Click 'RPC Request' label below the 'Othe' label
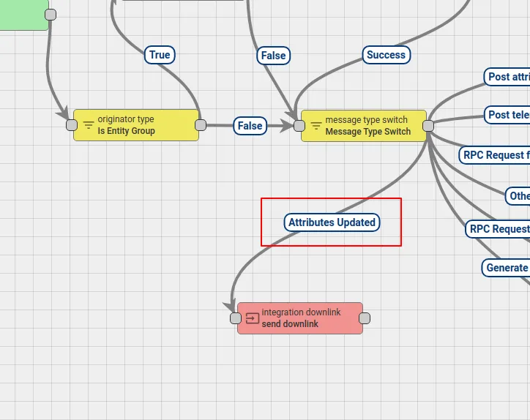Image resolution: width=530 pixels, height=420 pixels. coord(498,229)
